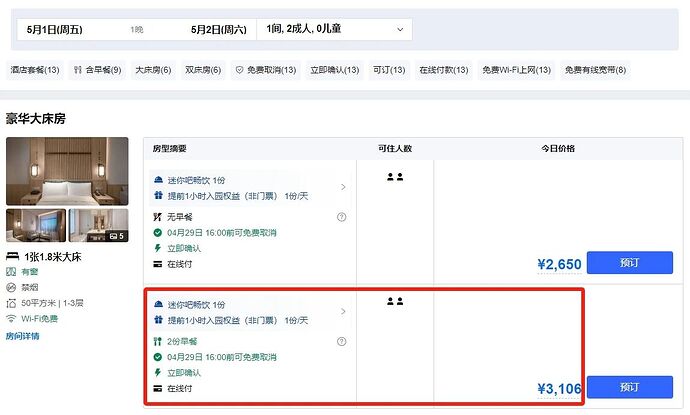Select the 在线付款(13) filter tab

click(x=441, y=70)
